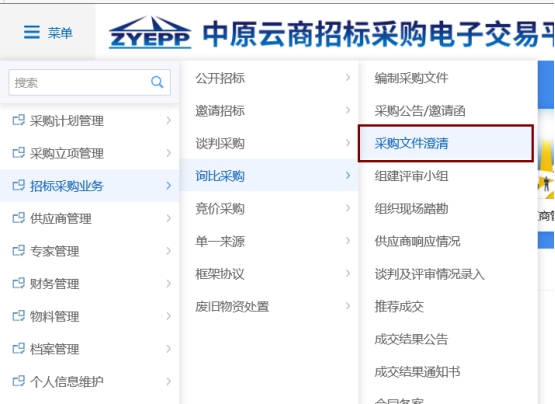Focus the 搜索 input field
This screenshot has width=555, height=404.
tap(79, 82)
